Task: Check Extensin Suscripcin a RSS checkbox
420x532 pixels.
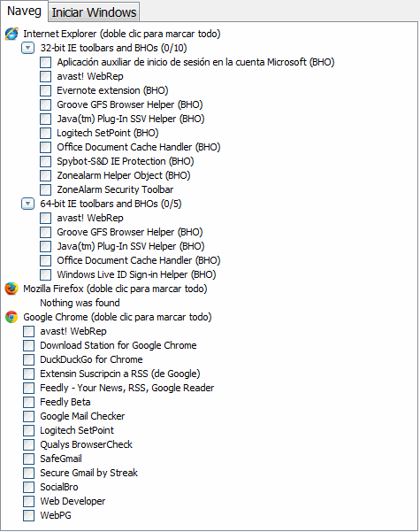Action: (x=29, y=374)
